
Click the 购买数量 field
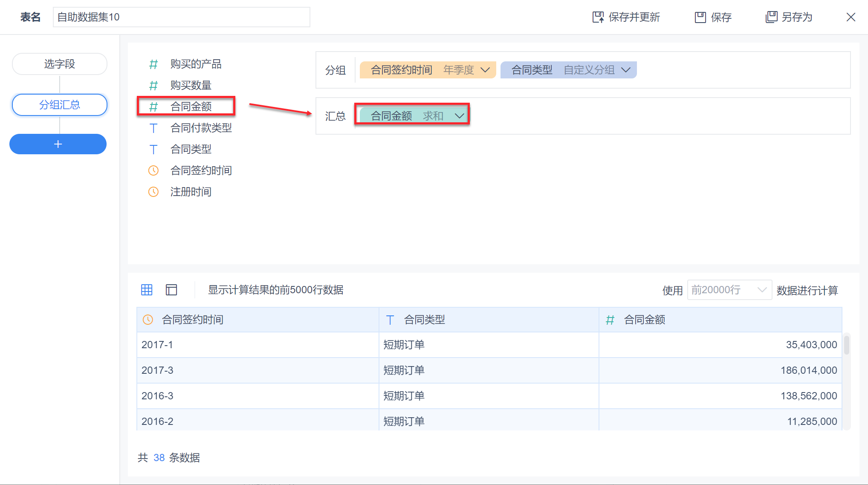(x=191, y=85)
